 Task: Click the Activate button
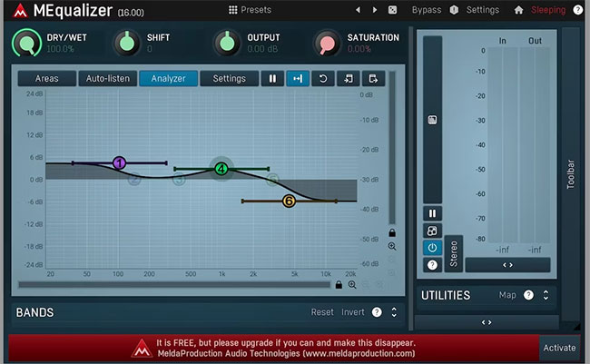(559, 348)
